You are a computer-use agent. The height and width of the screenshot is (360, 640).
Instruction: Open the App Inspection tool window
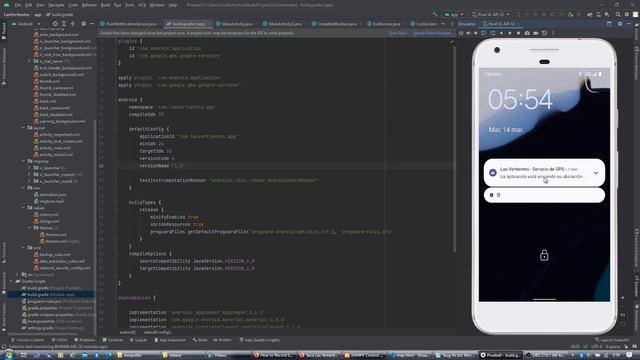click(x=170, y=340)
